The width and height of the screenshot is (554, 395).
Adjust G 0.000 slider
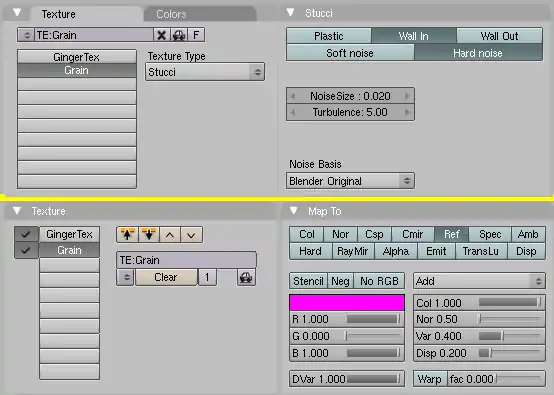347,336
